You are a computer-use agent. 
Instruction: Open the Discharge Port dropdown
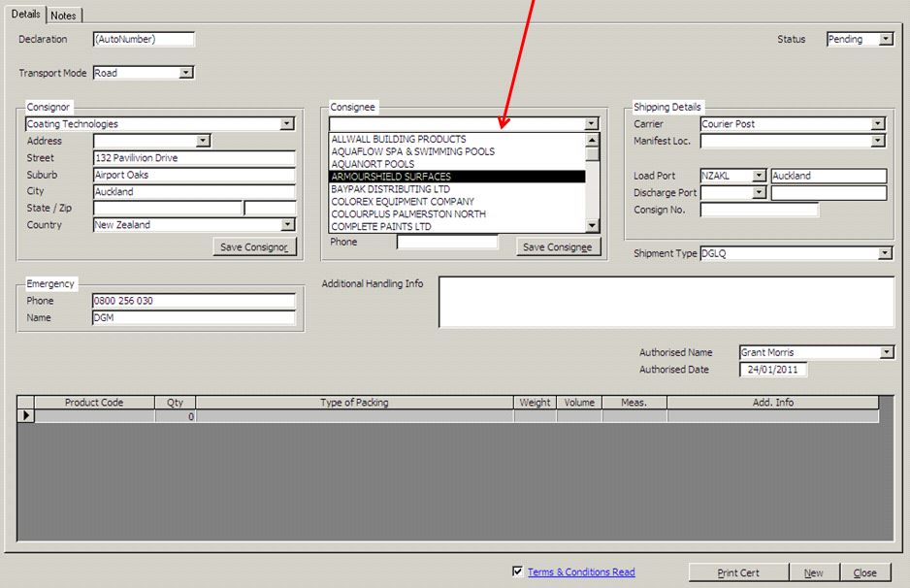(x=759, y=192)
